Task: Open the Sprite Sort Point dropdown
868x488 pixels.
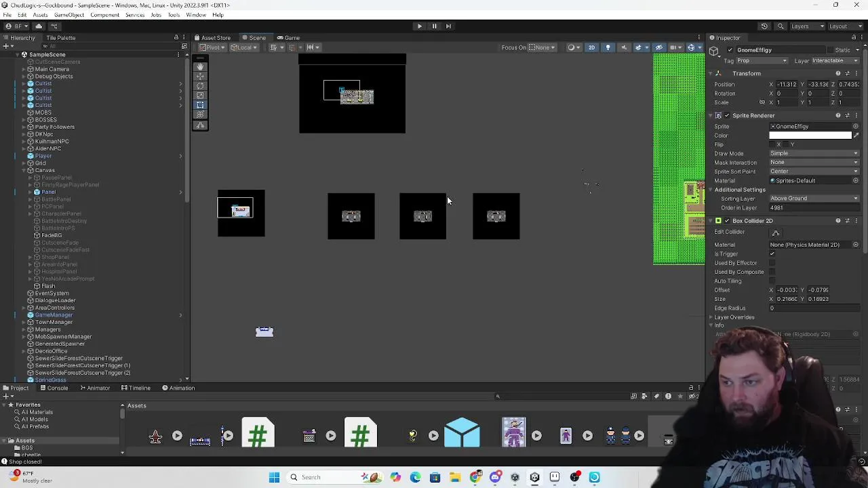Action: pos(814,171)
